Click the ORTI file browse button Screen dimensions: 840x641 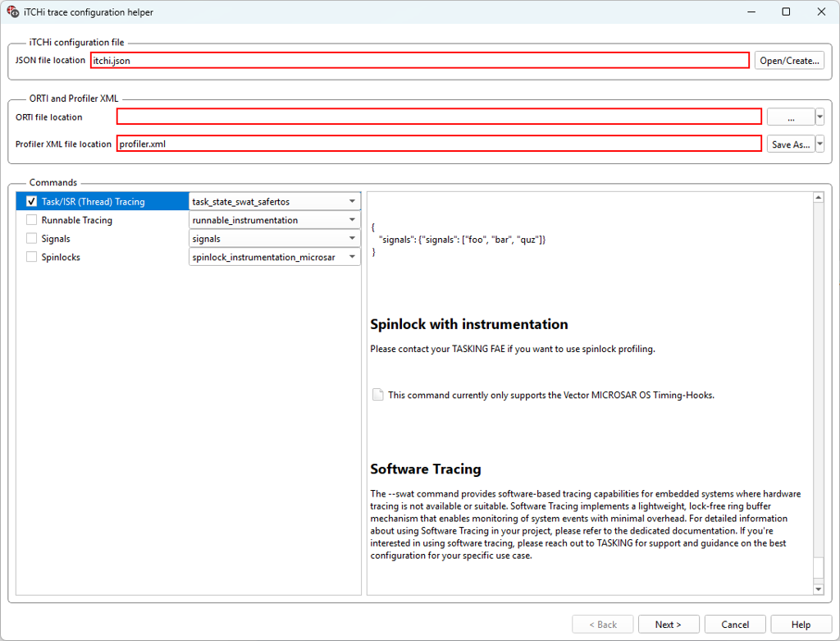(790, 117)
